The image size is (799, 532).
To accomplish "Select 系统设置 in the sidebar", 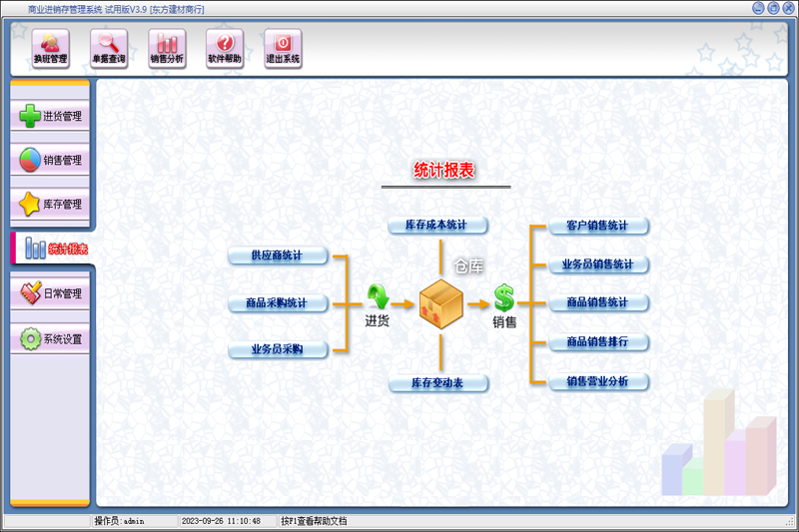I will 50,338.
